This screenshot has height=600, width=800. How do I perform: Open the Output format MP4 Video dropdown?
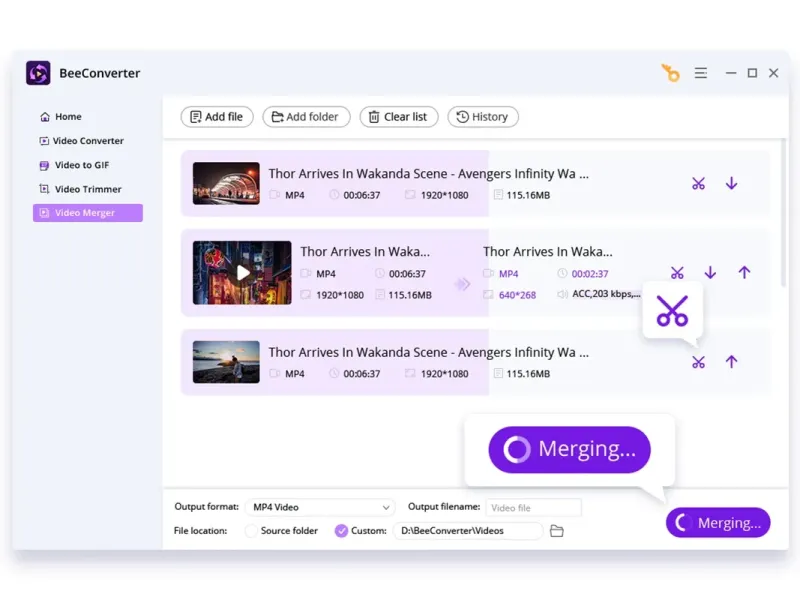pyautogui.click(x=320, y=507)
